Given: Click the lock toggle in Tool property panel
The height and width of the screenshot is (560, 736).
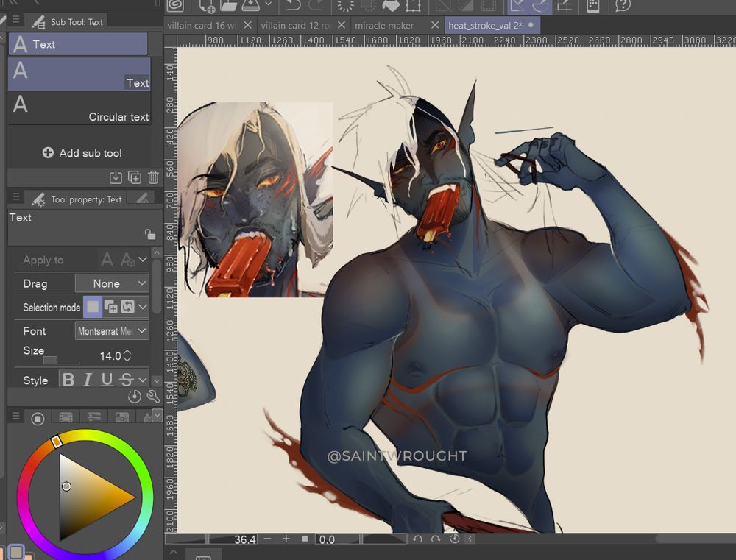Looking at the screenshot, I should (x=149, y=233).
